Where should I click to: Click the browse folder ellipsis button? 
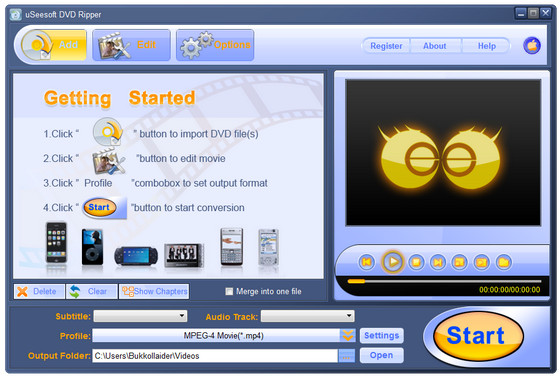coord(346,356)
